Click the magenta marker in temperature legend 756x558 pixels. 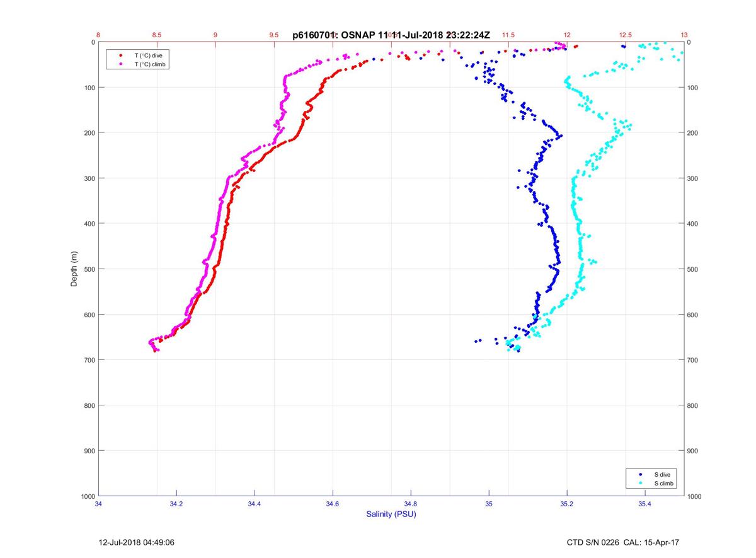[x=120, y=64]
